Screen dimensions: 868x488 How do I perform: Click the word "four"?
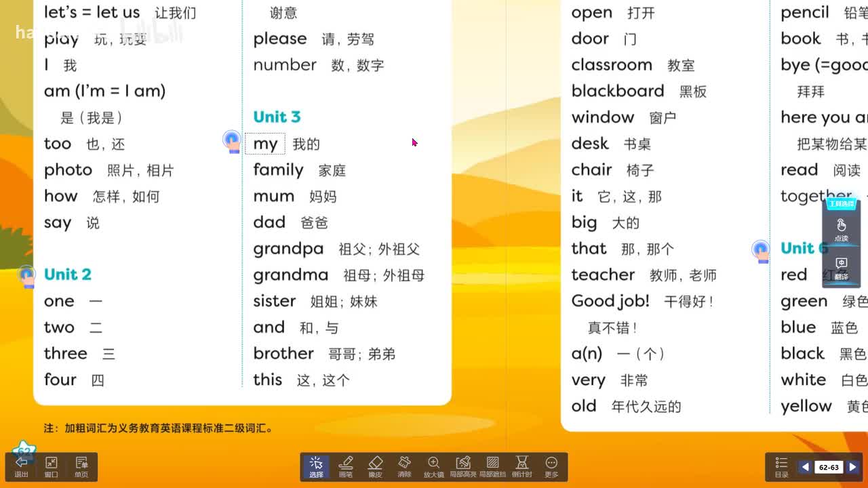60,380
